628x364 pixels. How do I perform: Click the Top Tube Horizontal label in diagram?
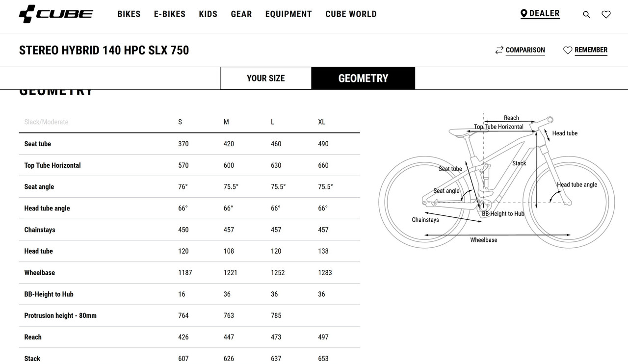498,127
